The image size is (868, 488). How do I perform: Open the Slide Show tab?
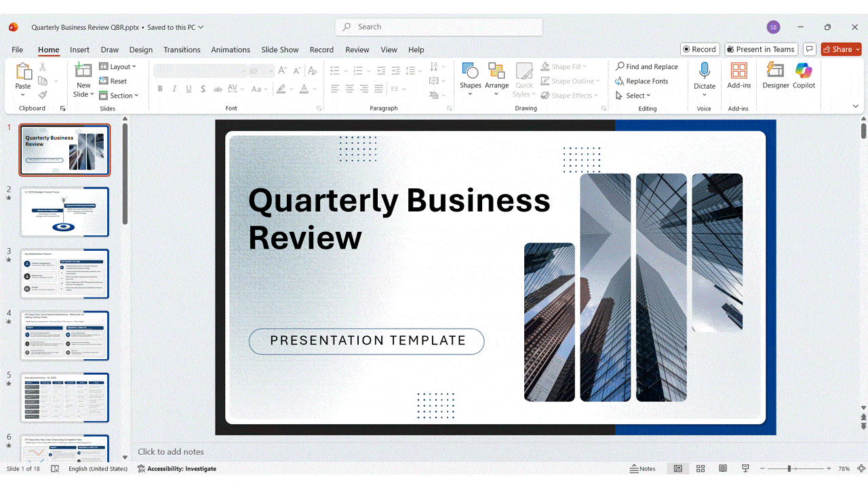pyautogui.click(x=279, y=49)
